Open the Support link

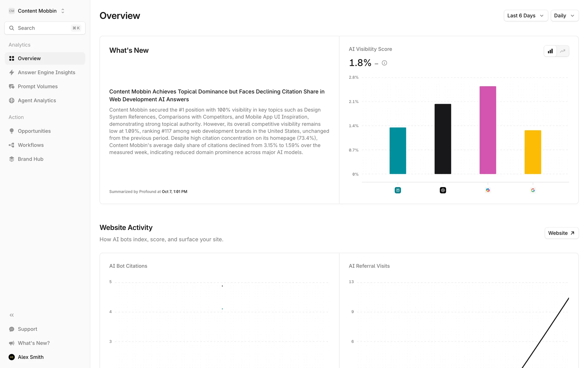(x=27, y=329)
